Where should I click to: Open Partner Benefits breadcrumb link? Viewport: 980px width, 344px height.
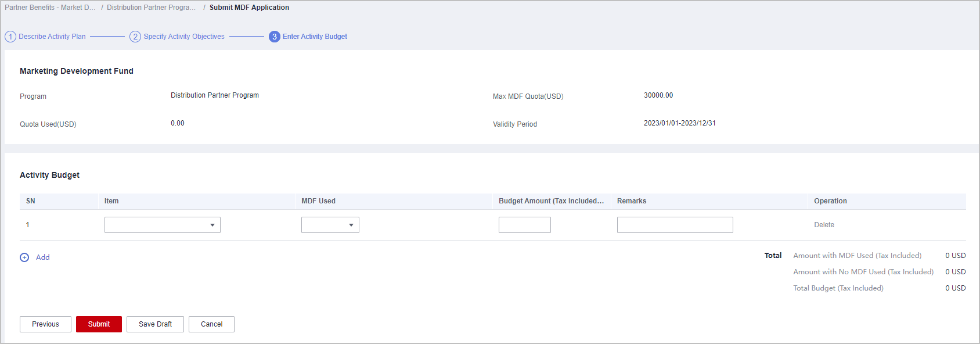tap(50, 8)
